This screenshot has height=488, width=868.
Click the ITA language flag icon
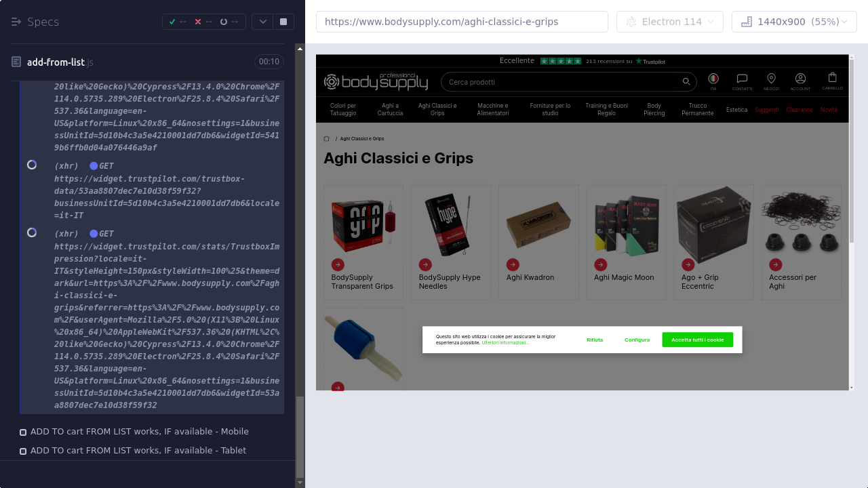(x=713, y=79)
